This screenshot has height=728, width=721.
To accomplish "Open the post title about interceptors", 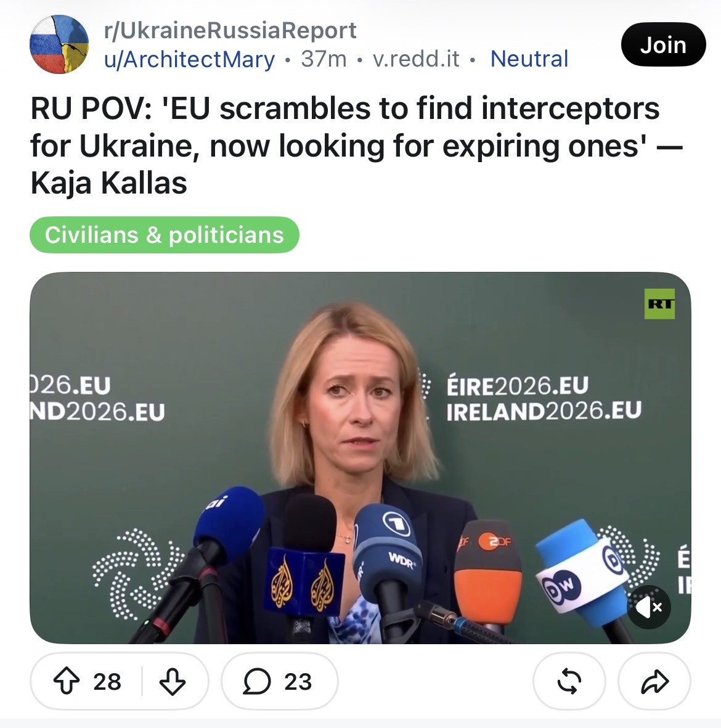I will (x=356, y=145).
